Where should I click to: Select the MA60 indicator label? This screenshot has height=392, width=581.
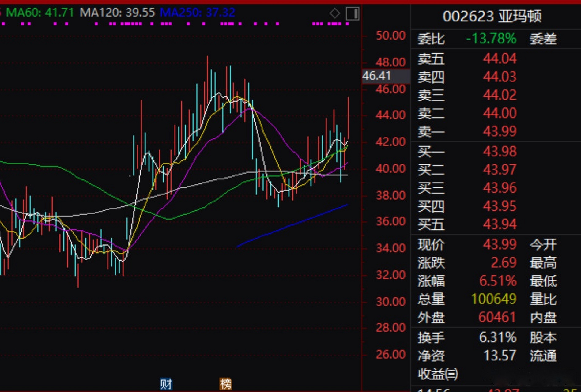pyautogui.click(x=40, y=13)
